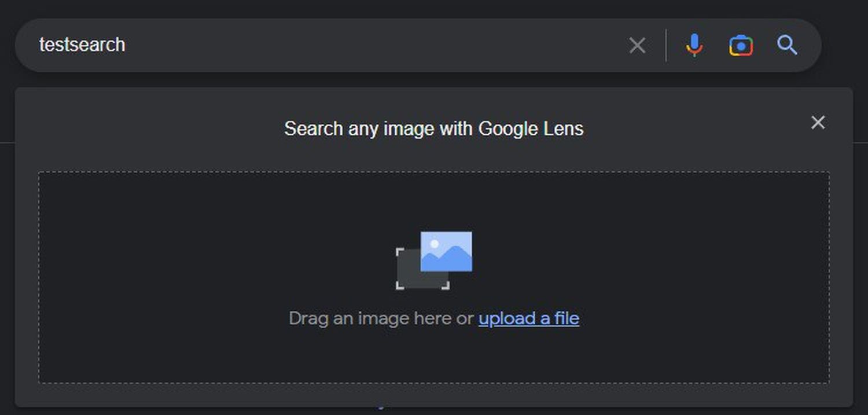868x415 pixels.
Task: Click the vertical divider beside the microphone
Action: click(x=666, y=45)
